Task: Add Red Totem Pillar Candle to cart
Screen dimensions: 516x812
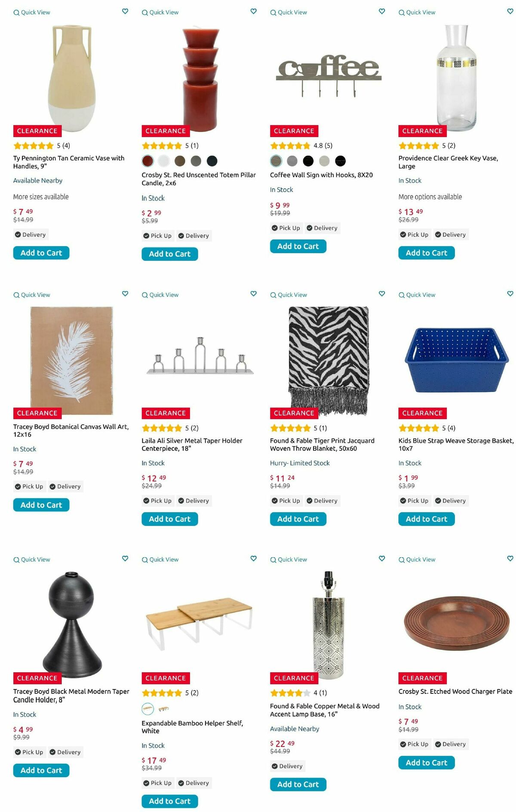Action: (x=169, y=254)
